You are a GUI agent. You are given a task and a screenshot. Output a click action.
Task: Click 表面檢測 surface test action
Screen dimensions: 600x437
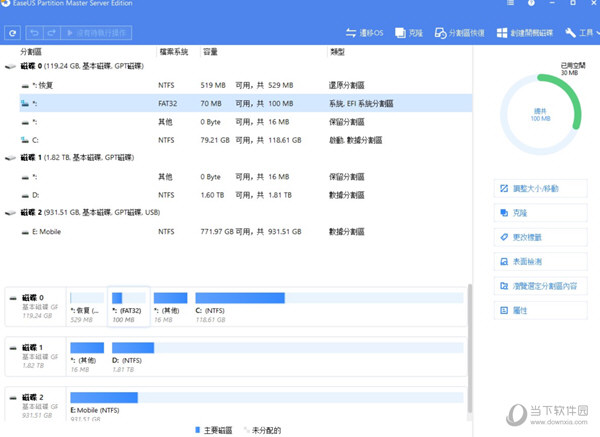[540, 262]
